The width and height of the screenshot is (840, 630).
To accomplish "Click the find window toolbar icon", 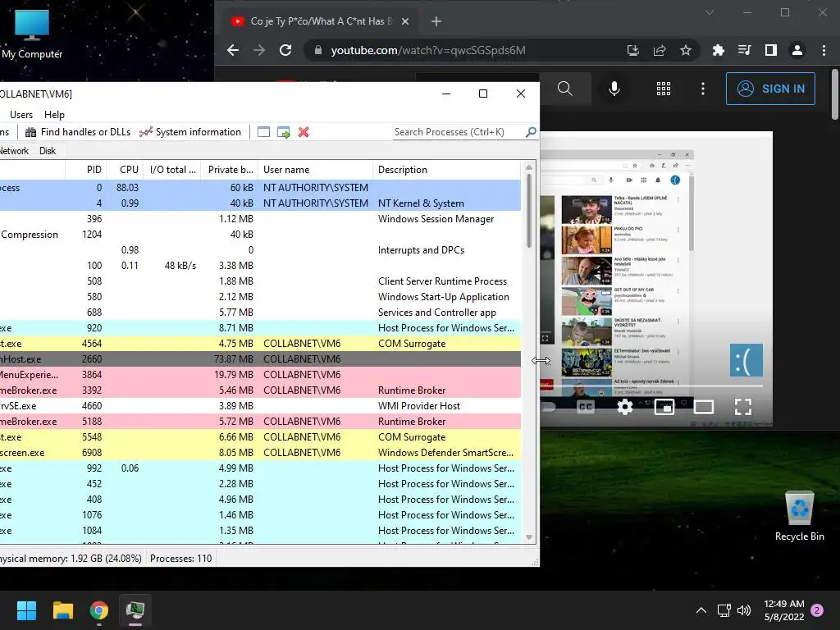I will point(263,132).
